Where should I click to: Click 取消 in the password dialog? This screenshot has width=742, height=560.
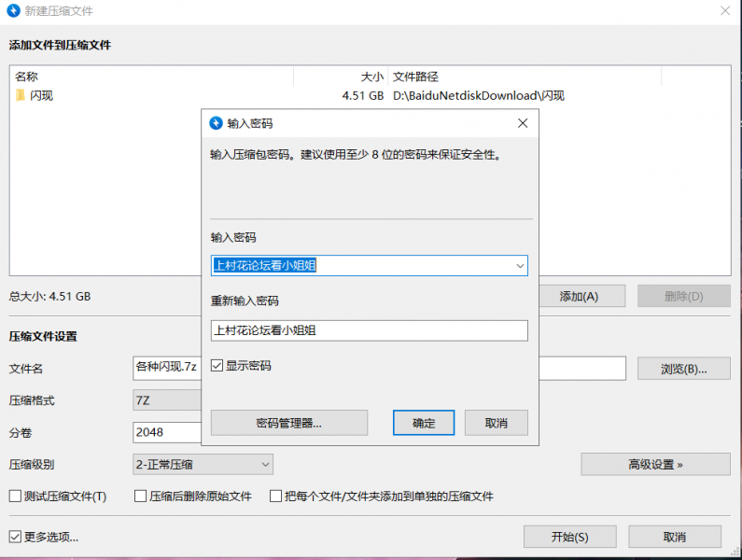(x=496, y=423)
